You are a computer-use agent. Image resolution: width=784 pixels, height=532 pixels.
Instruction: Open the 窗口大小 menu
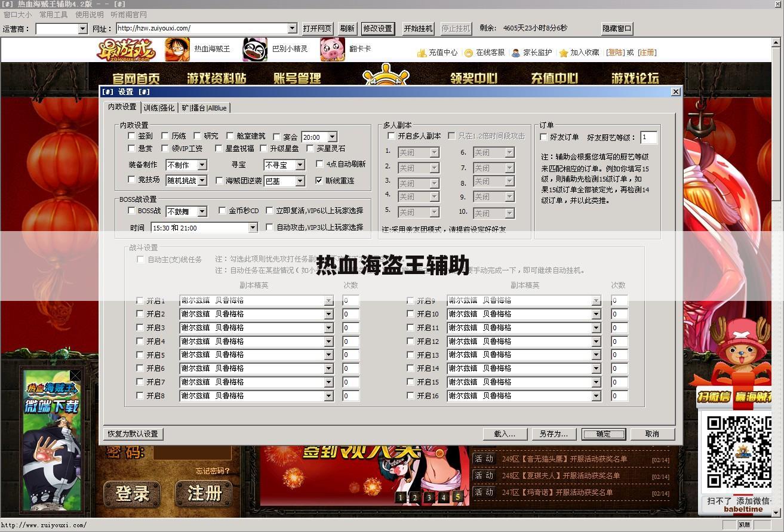click(18, 15)
